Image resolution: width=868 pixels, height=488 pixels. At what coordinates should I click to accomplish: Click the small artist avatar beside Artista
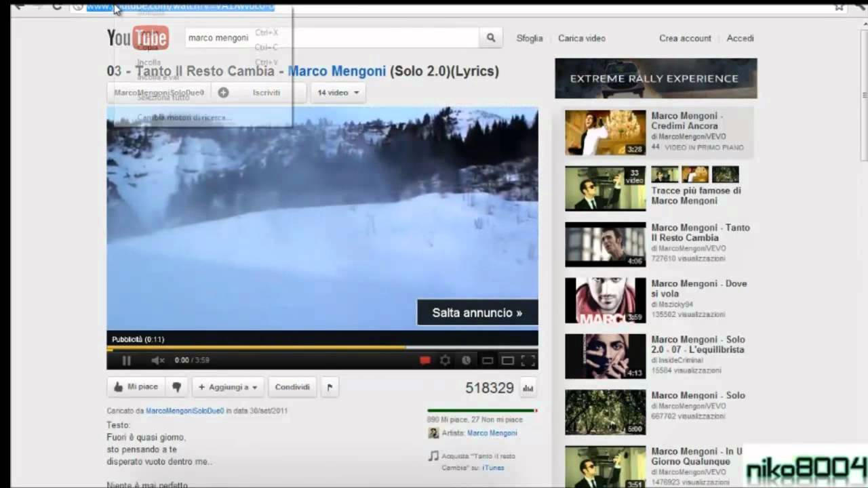point(433,433)
